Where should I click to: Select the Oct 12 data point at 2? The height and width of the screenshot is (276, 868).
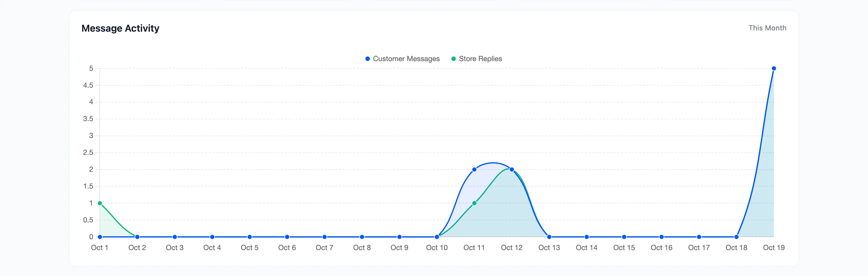tap(511, 170)
